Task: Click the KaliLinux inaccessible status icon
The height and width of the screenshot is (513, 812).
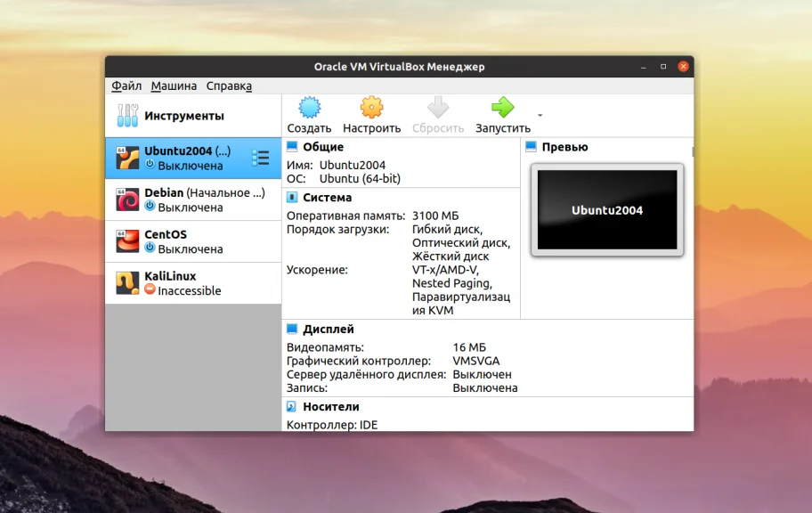Action: [x=150, y=289]
